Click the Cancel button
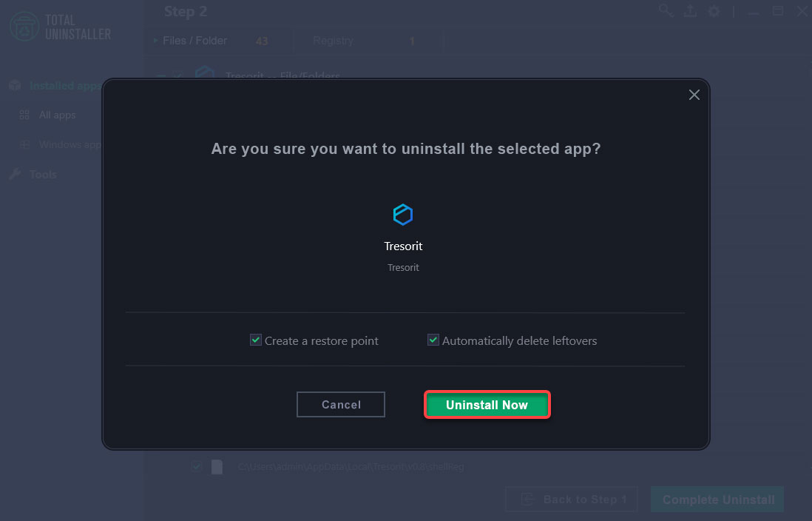812x521 pixels. tap(341, 404)
